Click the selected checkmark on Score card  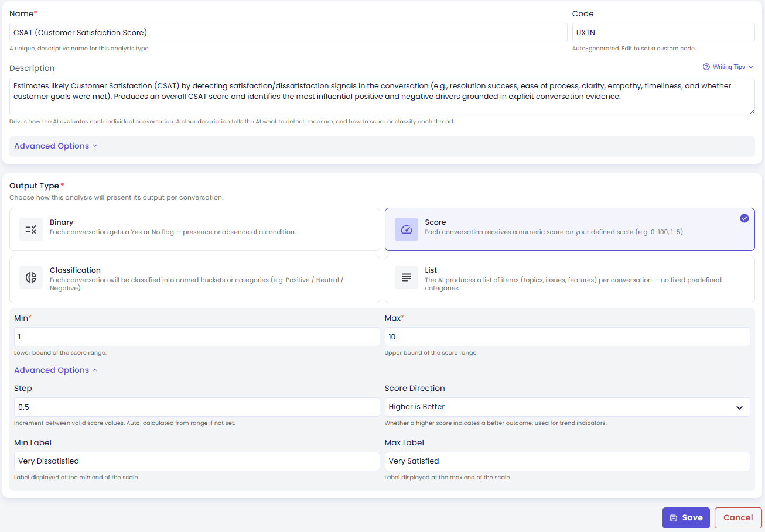click(744, 218)
